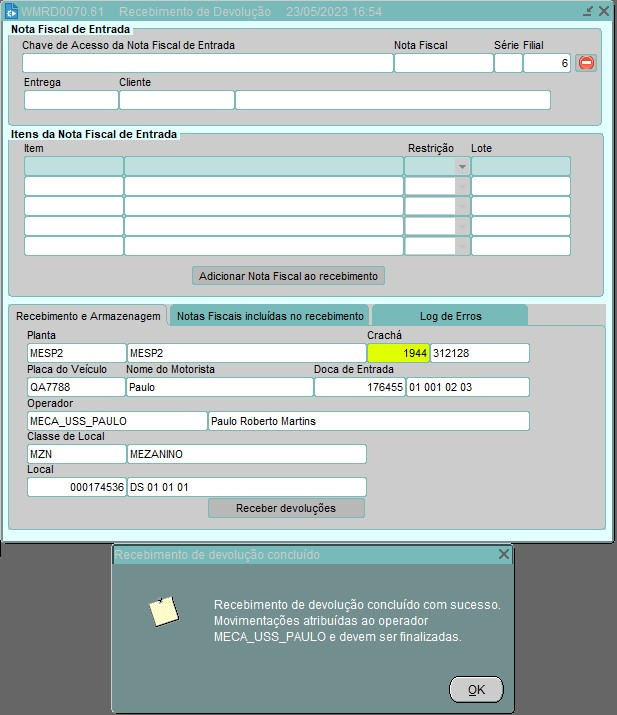The width and height of the screenshot is (617, 715).
Task: Click the first row Lote field
Action: (x=521, y=166)
